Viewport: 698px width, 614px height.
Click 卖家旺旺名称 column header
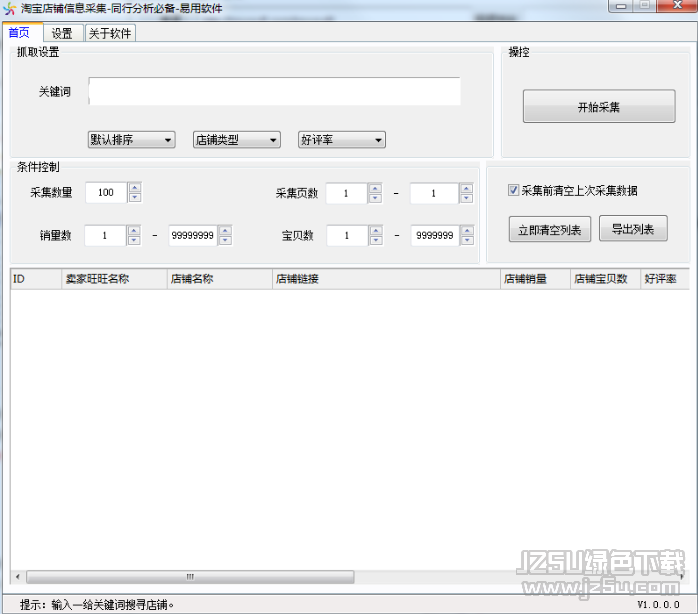(114, 279)
